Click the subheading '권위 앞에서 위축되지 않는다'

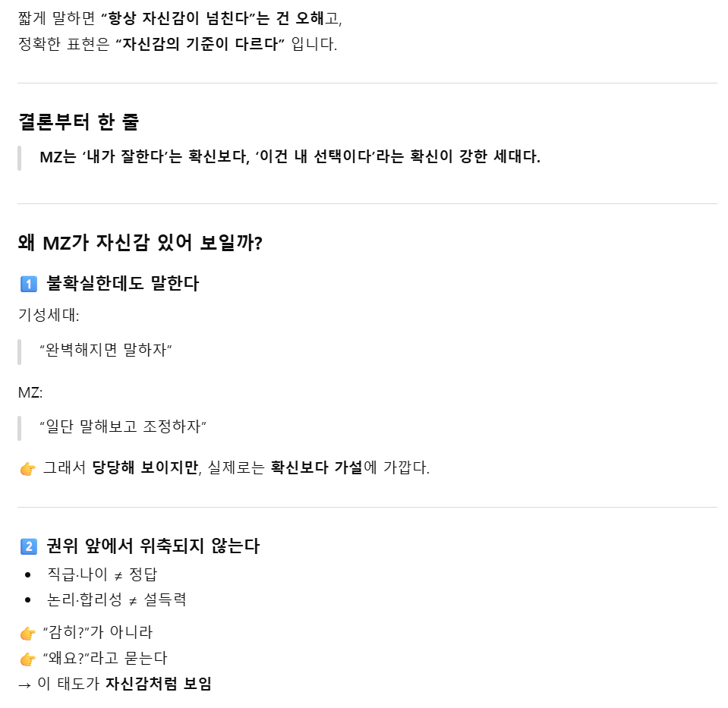click(x=153, y=546)
